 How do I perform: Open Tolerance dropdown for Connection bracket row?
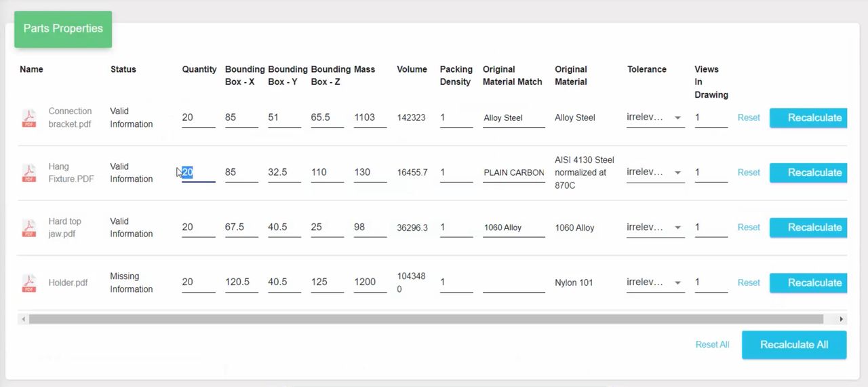point(655,117)
